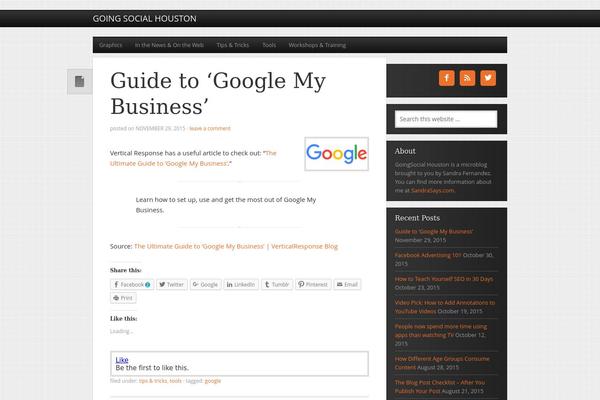Open recent post How to Teach Yourself SEO
The image size is (600, 400).
click(444, 279)
